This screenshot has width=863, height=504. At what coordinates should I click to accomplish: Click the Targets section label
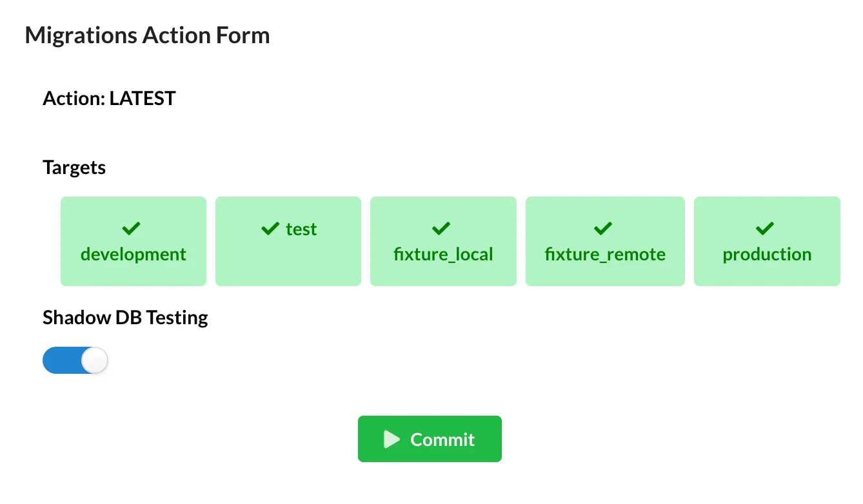point(74,168)
